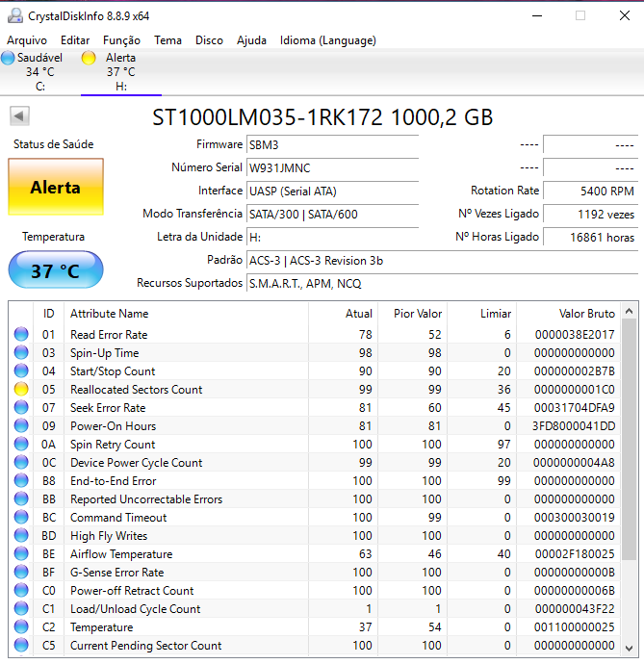
Task: Click the blue status orb for Power-off Retract Count
Action: (x=21, y=590)
